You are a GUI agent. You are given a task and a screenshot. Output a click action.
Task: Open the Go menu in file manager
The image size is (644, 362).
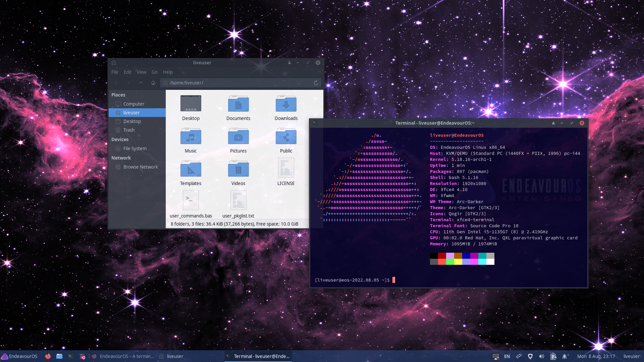[155, 72]
